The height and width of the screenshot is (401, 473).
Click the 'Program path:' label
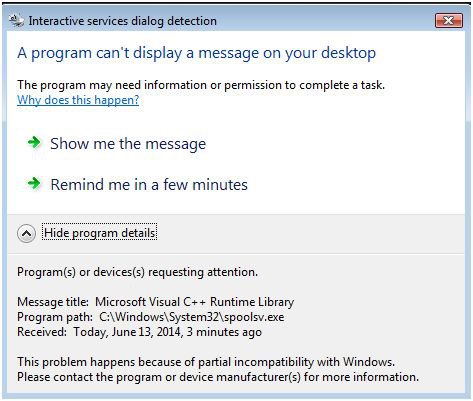(x=55, y=317)
